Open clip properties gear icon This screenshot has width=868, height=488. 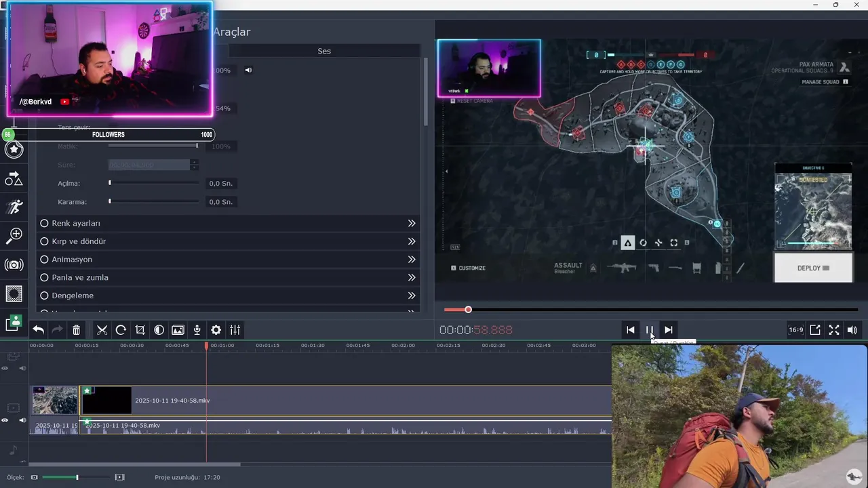(216, 330)
